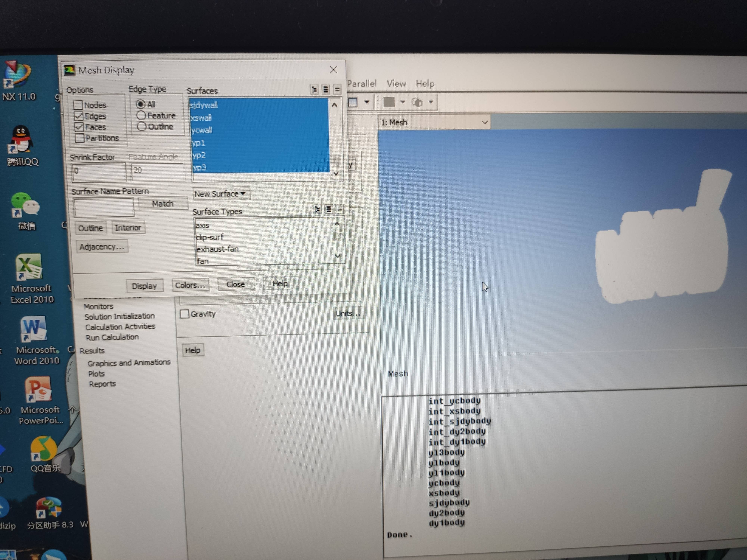747x560 pixels.
Task: Open the Colors... dialog button
Action: click(x=190, y=285)
